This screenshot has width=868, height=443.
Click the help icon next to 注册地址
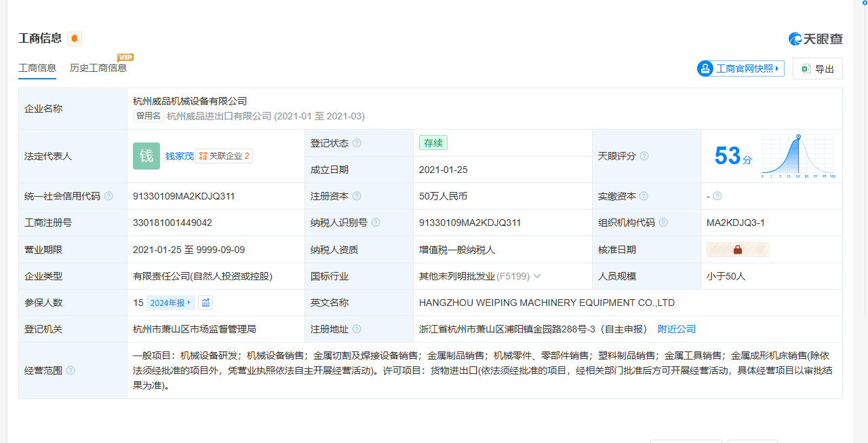[357, 329]
